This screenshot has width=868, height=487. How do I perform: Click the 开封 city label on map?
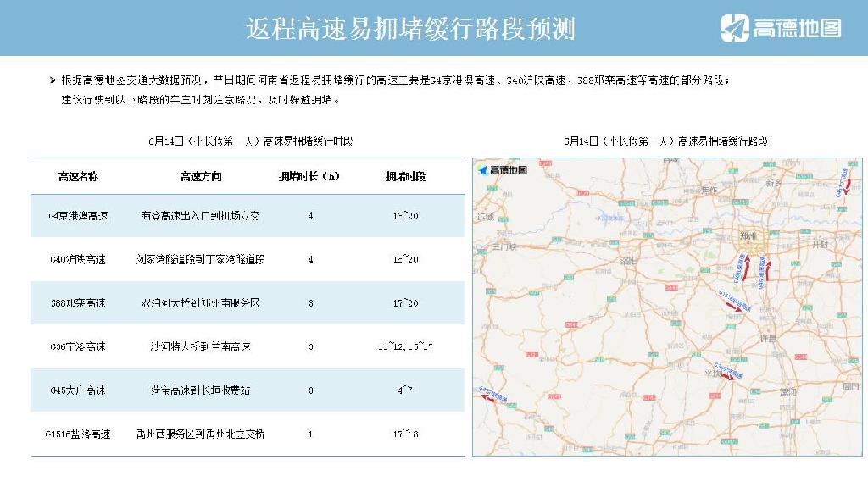point(820,244)
